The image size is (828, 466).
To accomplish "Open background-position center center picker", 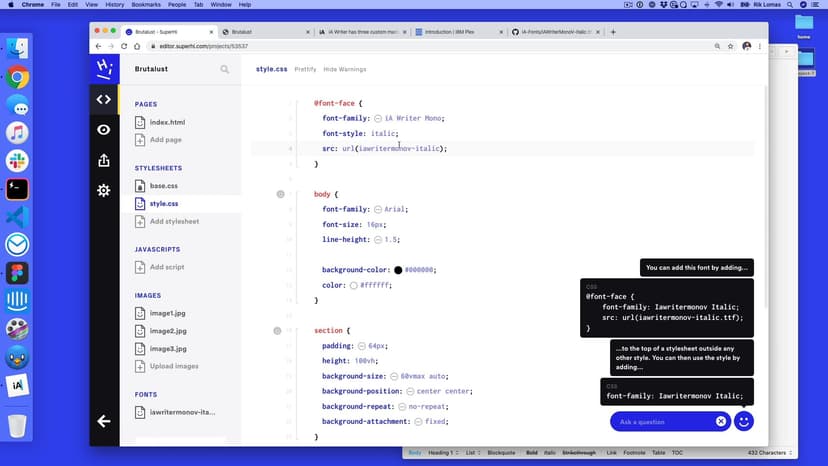I will tap(410, 391).
